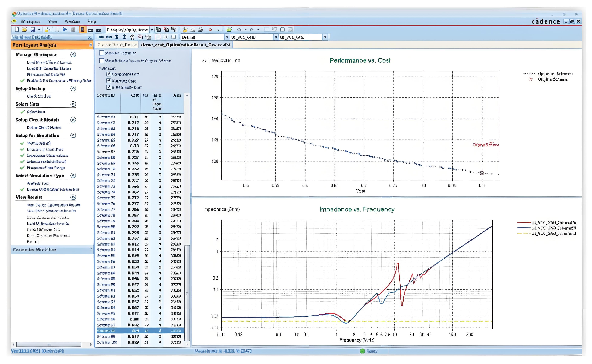This screenshot has width=592, height=364.
Task: Collapse the Select Nets section
Action: click(x=73, y=104)
